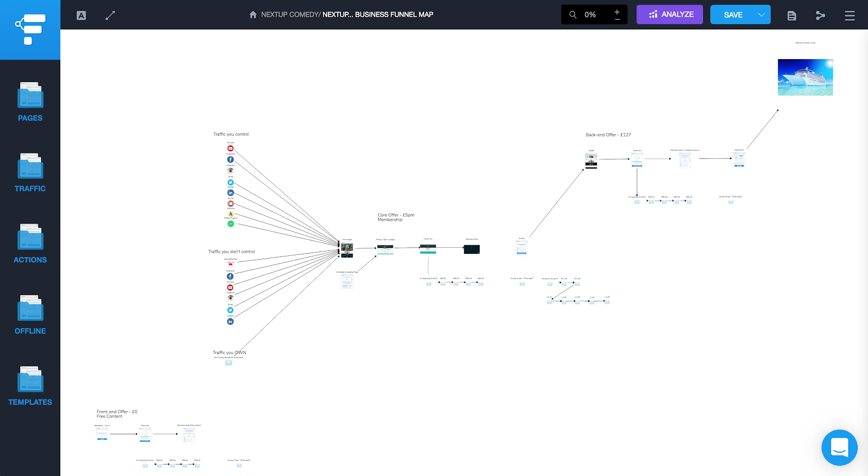
Task: Select the line connector tool
Action: (x=110, y=15)
